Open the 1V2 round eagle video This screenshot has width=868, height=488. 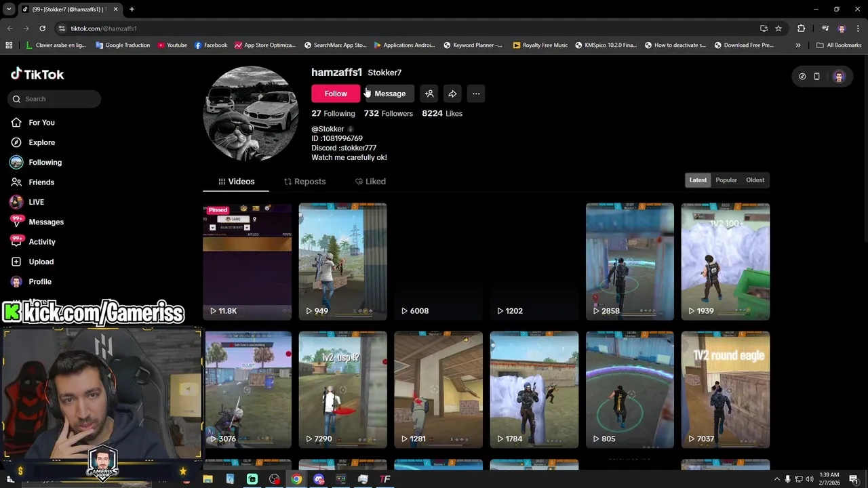coord(725,390)
